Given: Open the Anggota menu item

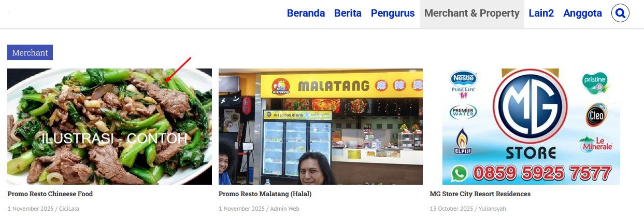Looking at the screenshot, I should (x=582, y=13).
